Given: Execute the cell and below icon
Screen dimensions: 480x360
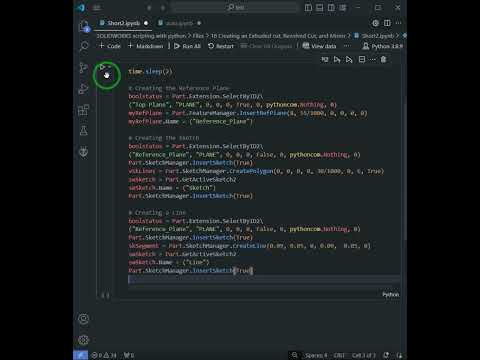Looking at the screenshot, I should pos(349,60).
